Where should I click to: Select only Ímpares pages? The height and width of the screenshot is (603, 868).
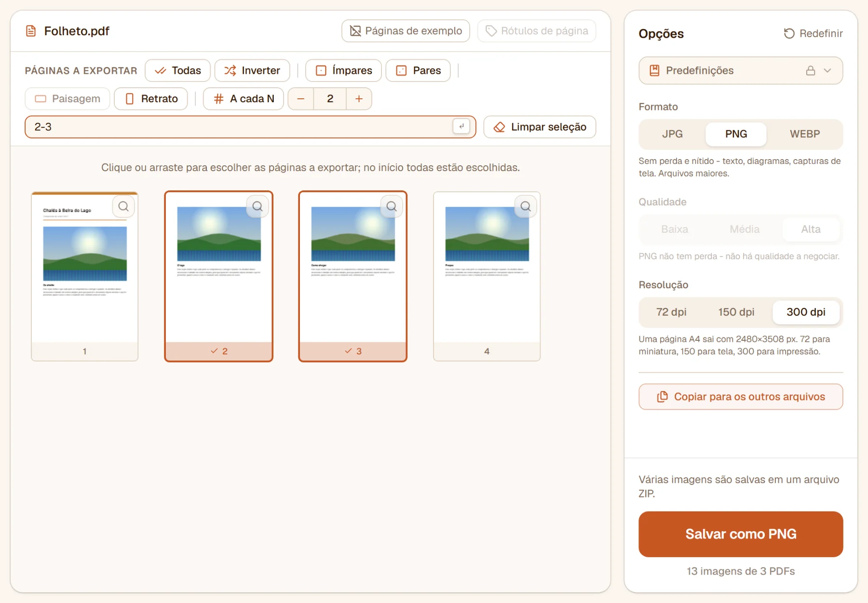(343, 70)
